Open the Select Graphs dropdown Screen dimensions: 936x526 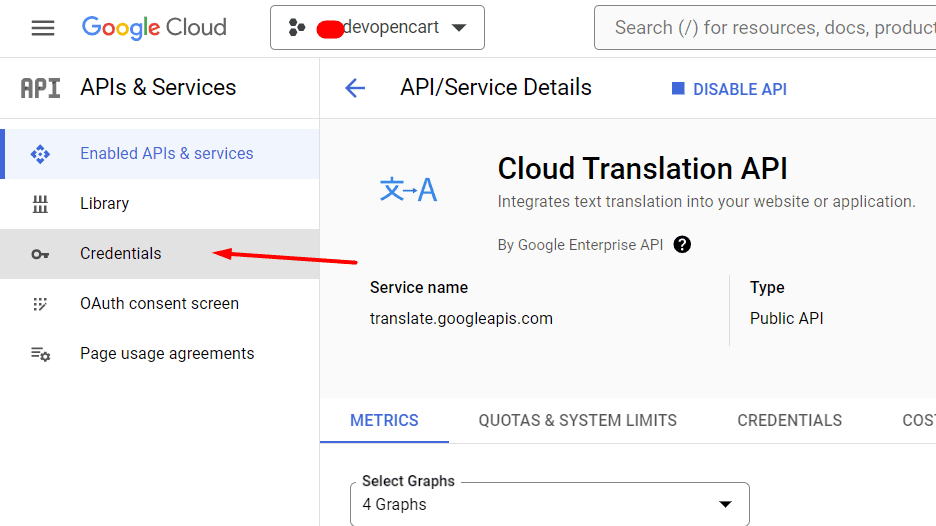pos(550,505)
